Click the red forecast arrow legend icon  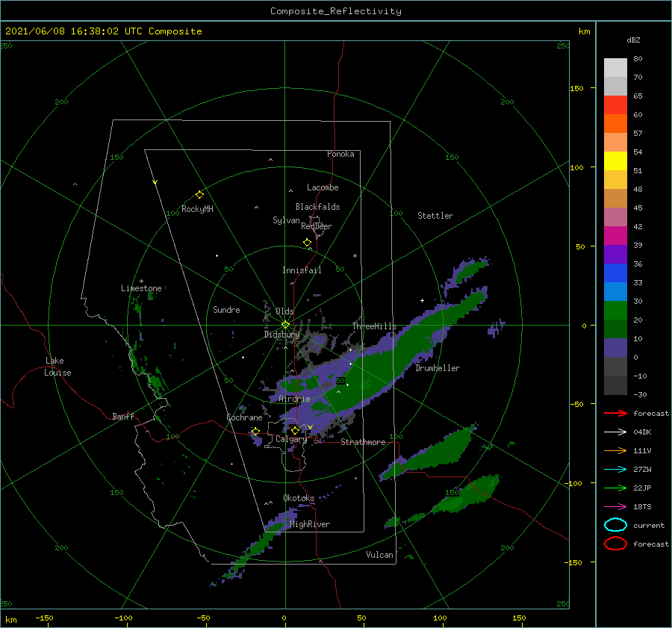pyautogui.click(x=615, y=413)
